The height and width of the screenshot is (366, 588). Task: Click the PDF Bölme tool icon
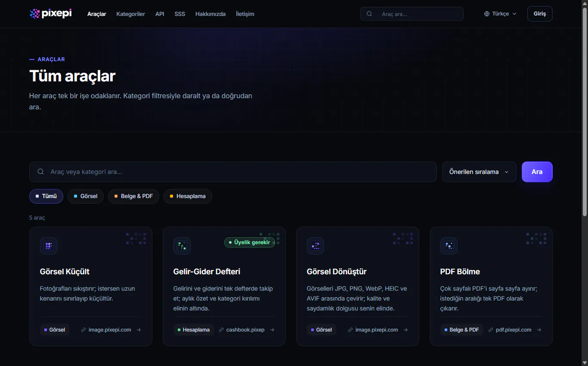tap(449, 246)
